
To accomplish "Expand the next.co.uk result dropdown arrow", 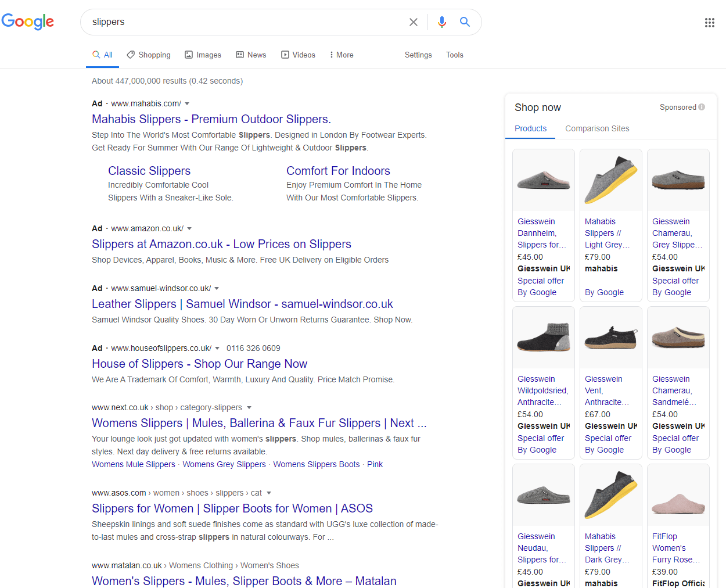I will (249, 407).
